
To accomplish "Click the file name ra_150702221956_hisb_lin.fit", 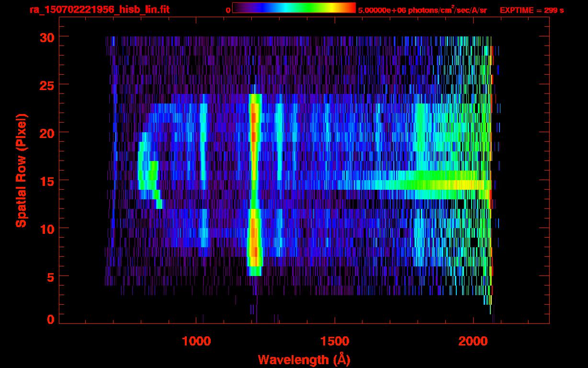I will click(100, 10).
